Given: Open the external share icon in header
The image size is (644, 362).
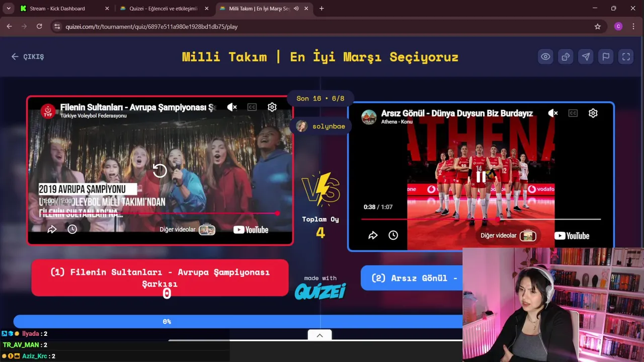Looking at the screenshot, I should [566, 57].
